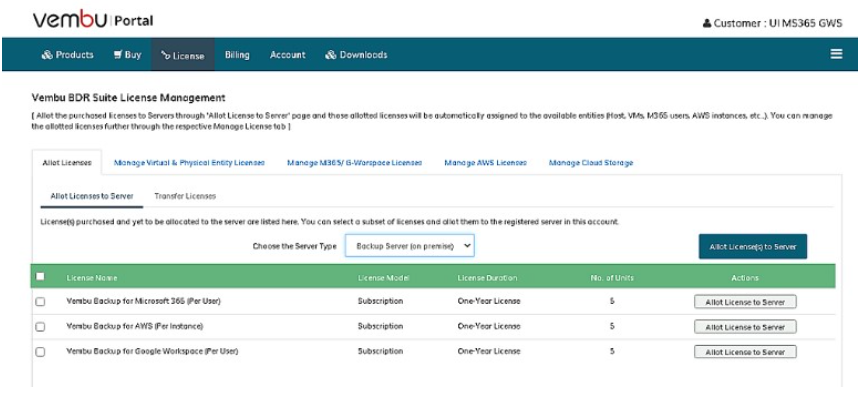Click the Customer : UI MS365 GWS label
Screen dimensions: 861x405
[x=778, y=24]
